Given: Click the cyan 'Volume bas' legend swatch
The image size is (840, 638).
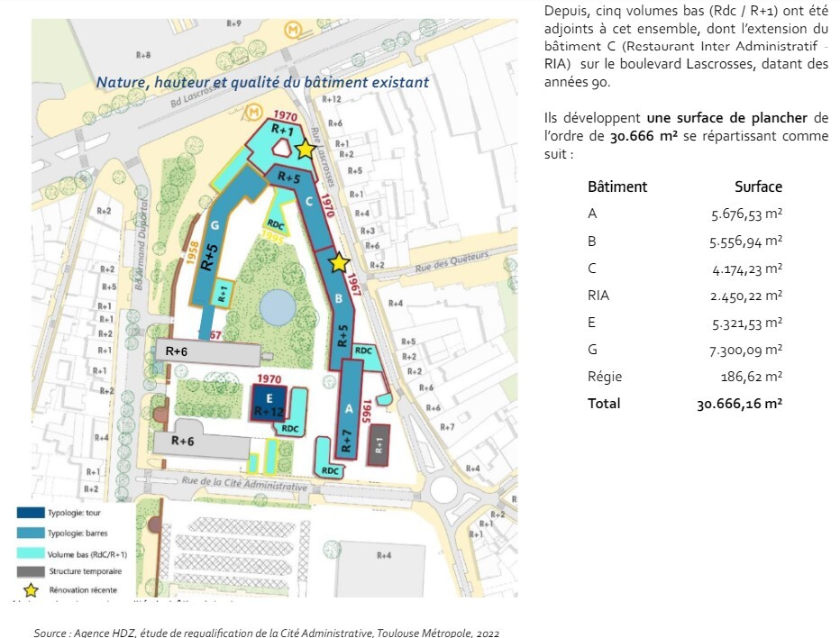Looking at the screenshot, I should tap(31, 553).
